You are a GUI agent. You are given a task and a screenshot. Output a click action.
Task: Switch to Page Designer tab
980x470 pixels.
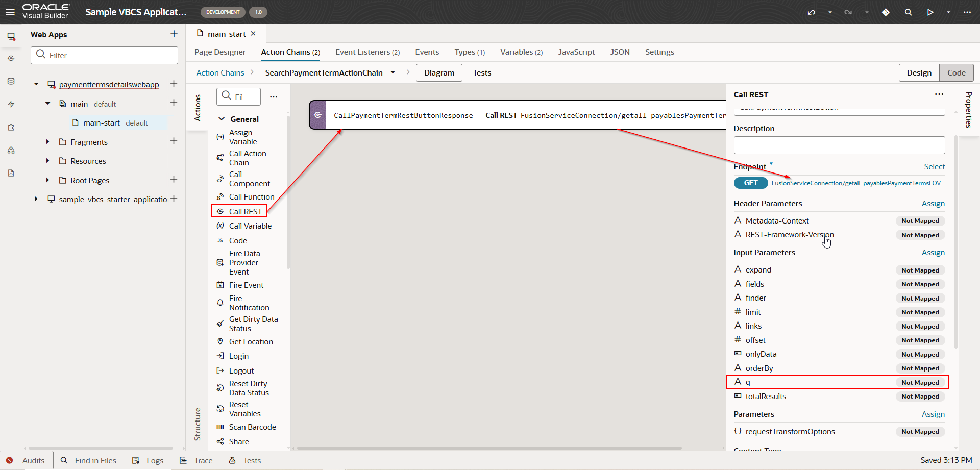tap(220, 52)
